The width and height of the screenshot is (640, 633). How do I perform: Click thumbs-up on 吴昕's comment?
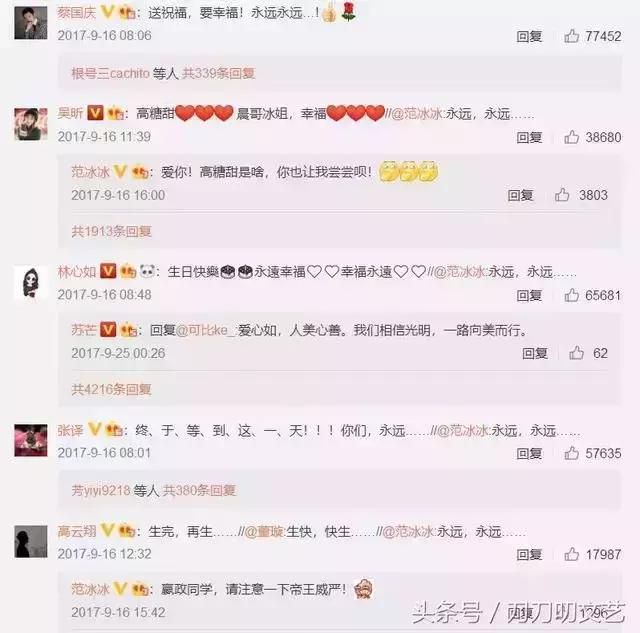(571, 137)
